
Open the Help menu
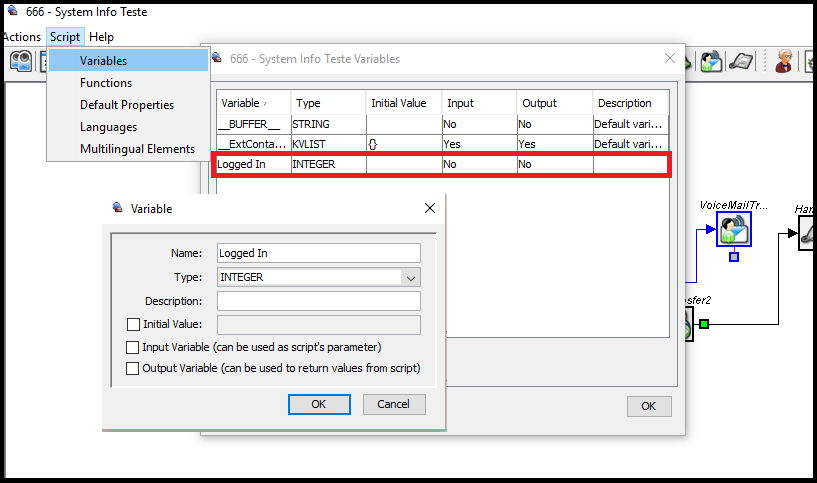(x=101, y=37)
